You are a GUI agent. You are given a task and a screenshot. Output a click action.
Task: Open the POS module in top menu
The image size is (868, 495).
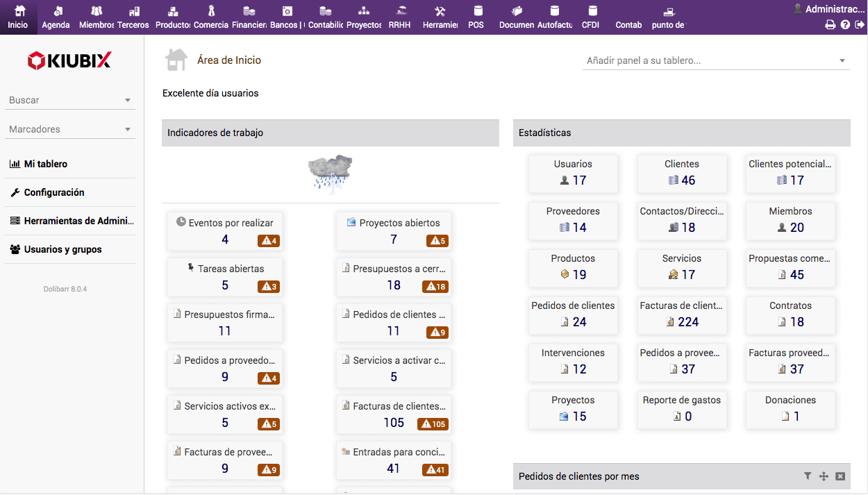pyautogui.click(x=476, y=17)
